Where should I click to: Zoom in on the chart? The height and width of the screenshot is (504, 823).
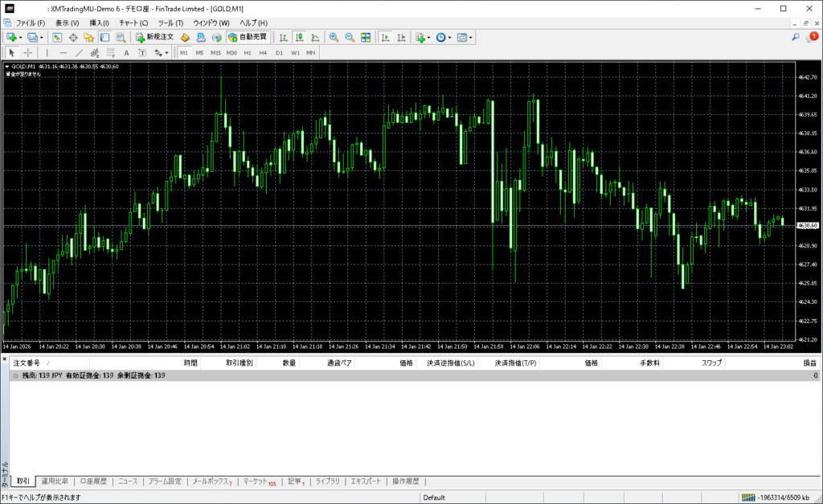(334, 37)
